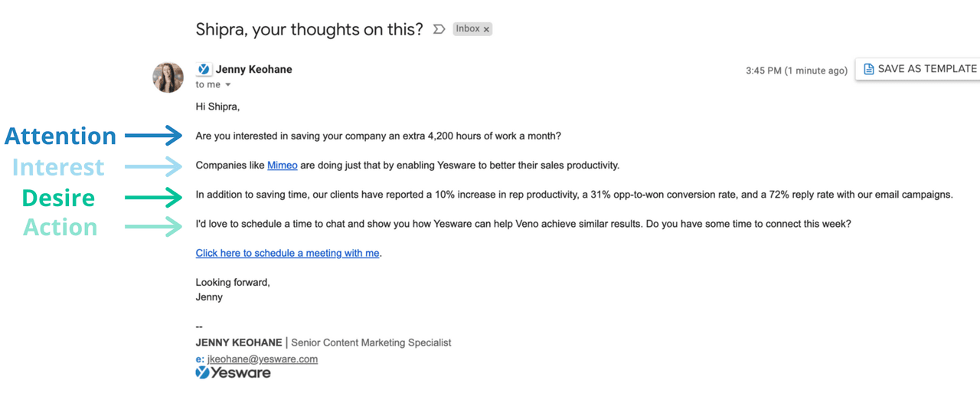Viewport: 980px width, 413px height.
Task: Click the bold JENNY KEOHANE signature name
Action: point(238,343)
